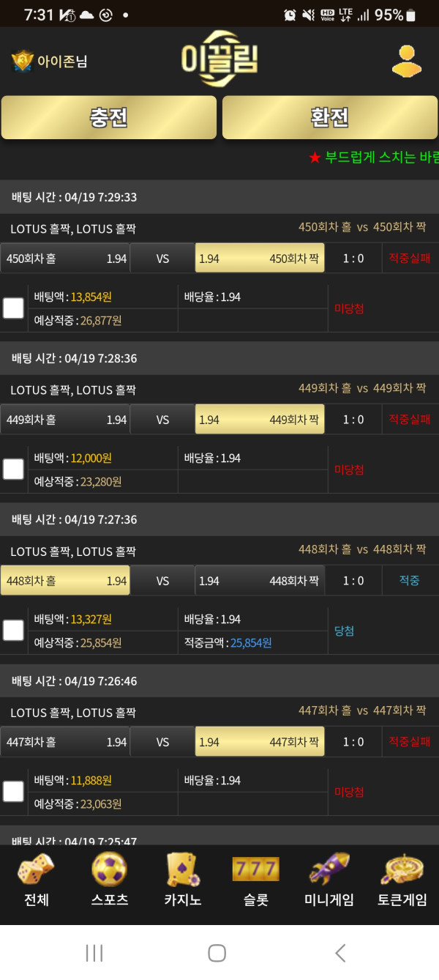439x980 pixels.
Task: Select the 13,327원 winning bet checkbox
Action: click(13, 631)
